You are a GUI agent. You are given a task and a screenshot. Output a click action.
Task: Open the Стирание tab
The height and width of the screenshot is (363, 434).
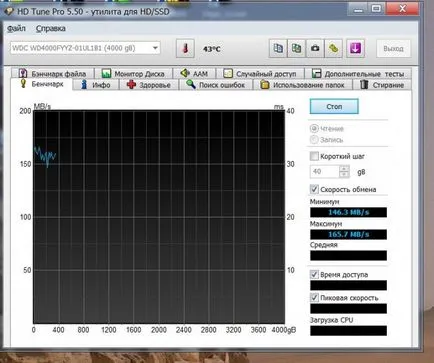point(382,85)
